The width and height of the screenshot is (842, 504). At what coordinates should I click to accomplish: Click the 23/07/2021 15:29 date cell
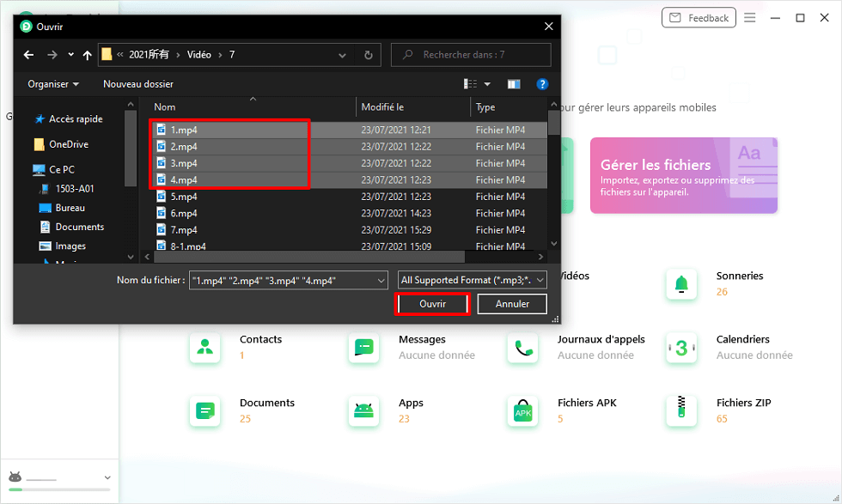pos(396,230)
